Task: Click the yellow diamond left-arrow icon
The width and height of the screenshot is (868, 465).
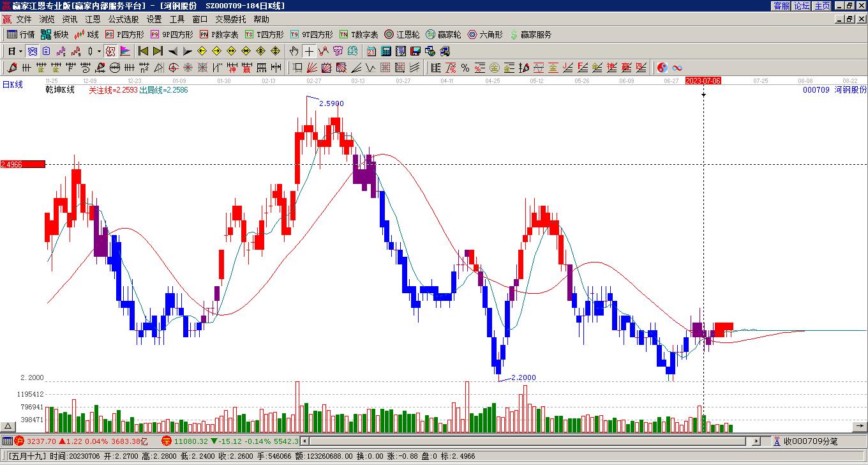Action: (x=202, y=51)
